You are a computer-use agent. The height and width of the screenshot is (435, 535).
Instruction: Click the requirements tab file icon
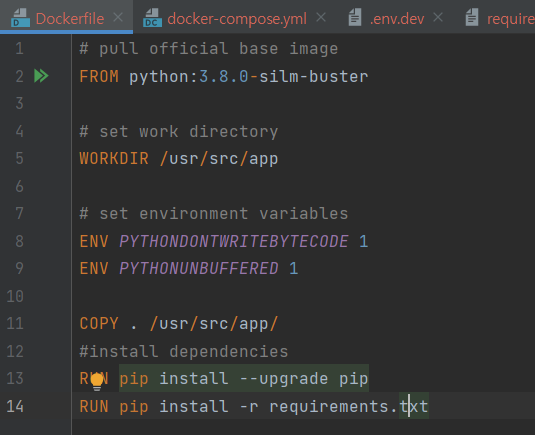pos(472,18)
